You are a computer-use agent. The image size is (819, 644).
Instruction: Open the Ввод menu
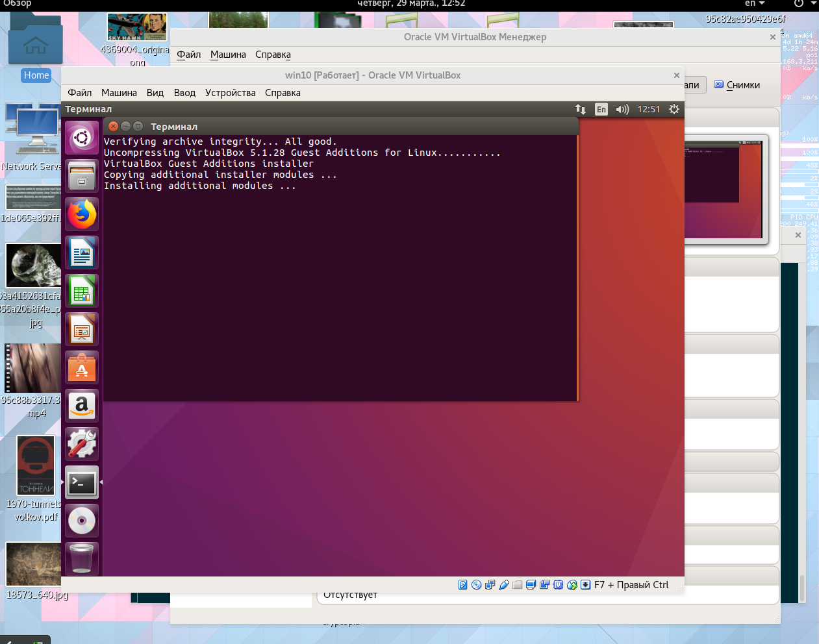tap(184, 93)
